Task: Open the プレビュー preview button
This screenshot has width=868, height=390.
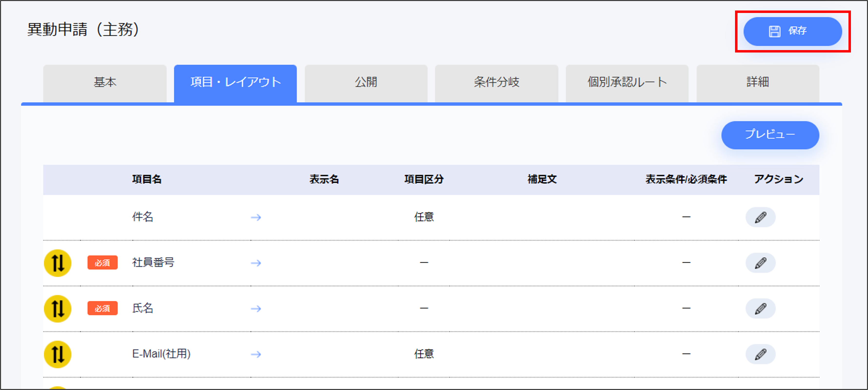Action: [x=770, y=135]
